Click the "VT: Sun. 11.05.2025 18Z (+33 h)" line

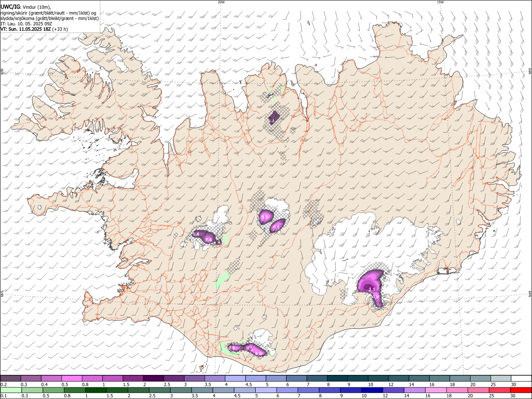coord(34,29)
